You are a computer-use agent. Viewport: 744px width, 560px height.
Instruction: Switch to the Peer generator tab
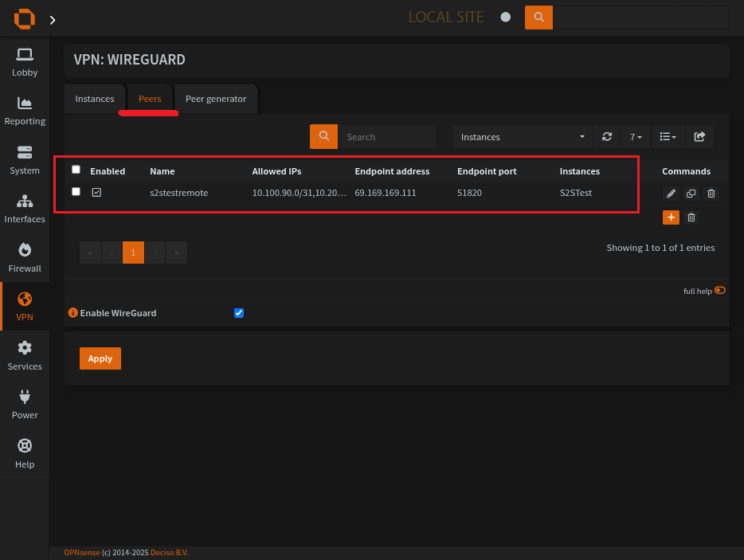point(216,99)
